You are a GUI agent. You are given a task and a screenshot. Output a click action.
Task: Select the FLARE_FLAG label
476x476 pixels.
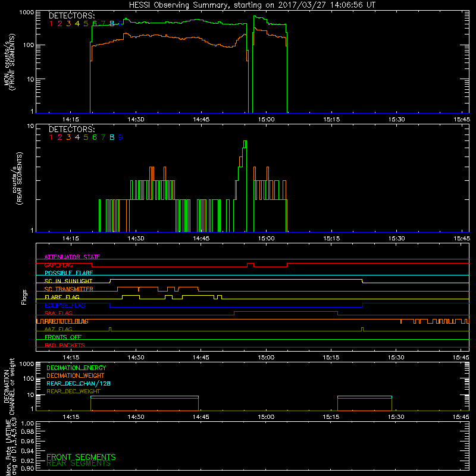[x=62, y=297]
